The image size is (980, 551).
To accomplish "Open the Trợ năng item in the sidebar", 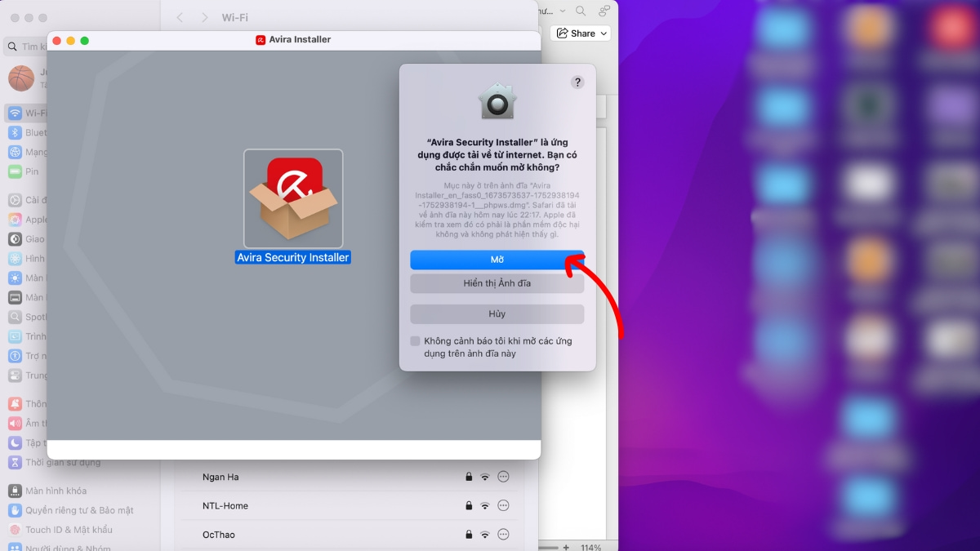I will click(25, 356).
